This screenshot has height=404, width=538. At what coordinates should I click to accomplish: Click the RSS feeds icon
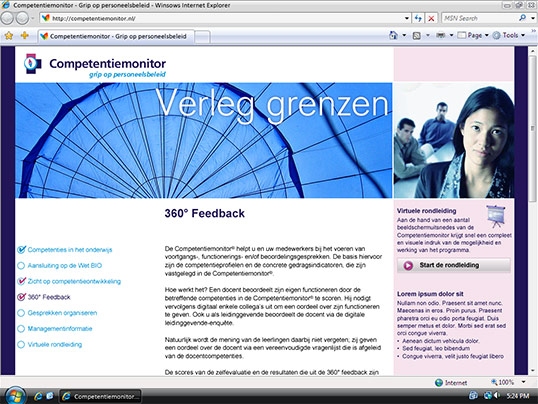(x=417, y=35)
